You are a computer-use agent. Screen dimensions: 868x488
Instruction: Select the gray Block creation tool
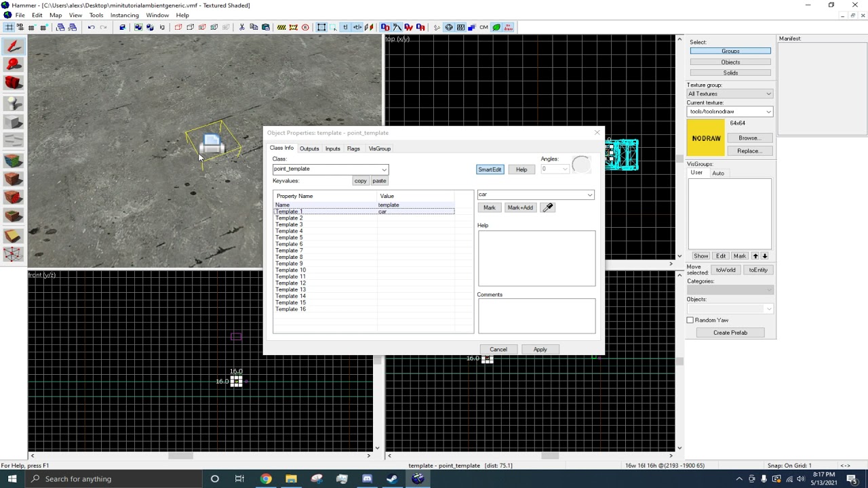pos(13,123)
